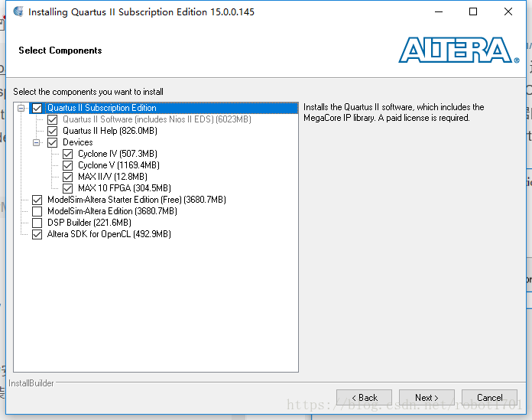Screen dimensions: 532x420
Task: Minimize the installer window
Action: coord(439,12)
